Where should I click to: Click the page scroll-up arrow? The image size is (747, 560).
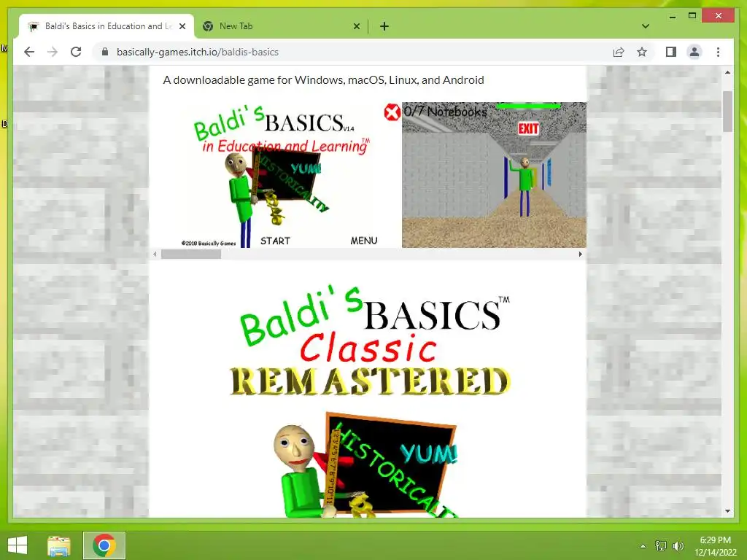point(727,72)
